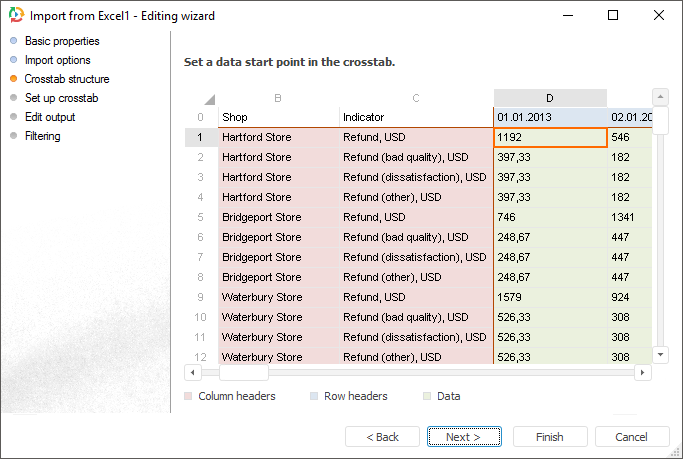The width and height of the screenshot is (683, 459).
Task: Open the Filtering wizard step
Action: pos(42,136)
